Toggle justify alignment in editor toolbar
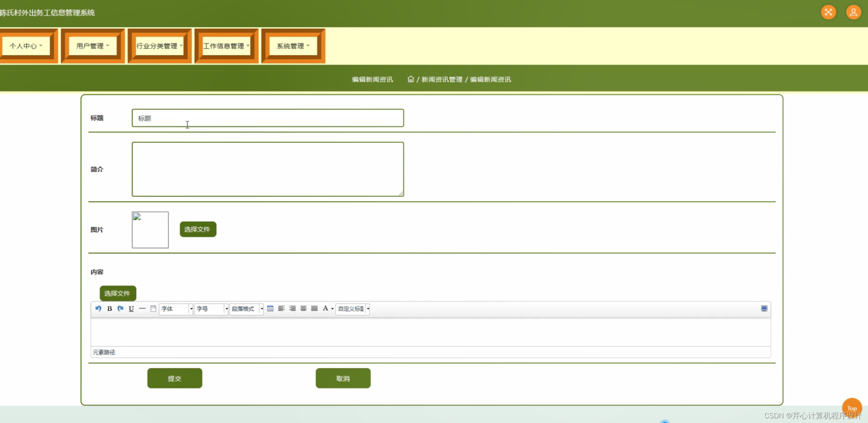The height and width of the screenshot is (423, 868). click(x=314, y=309)
